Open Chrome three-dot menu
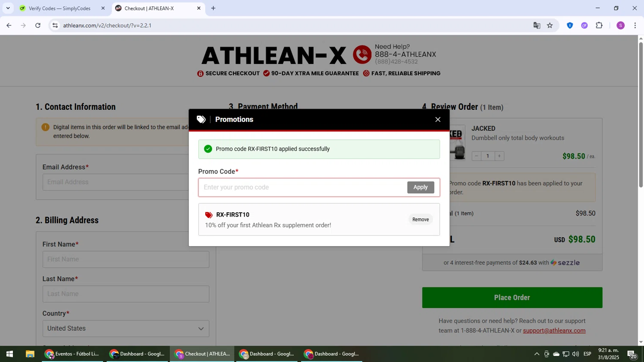This screenshot has width=644, height=362. point(635,25)
